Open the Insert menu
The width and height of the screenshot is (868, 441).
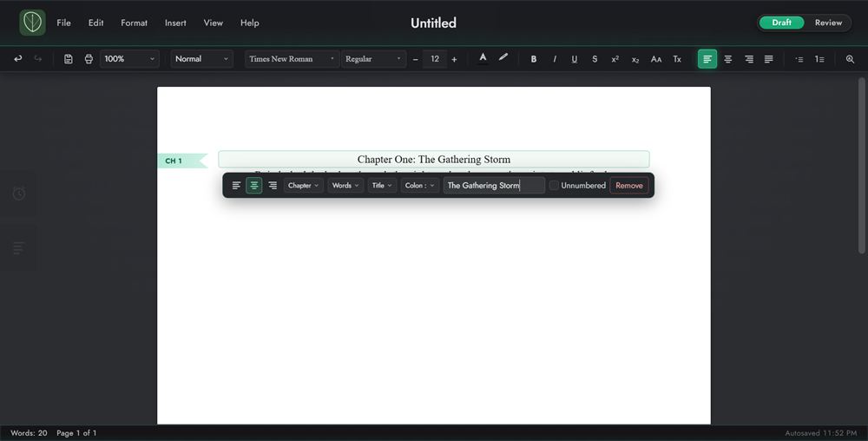point(175,23)
